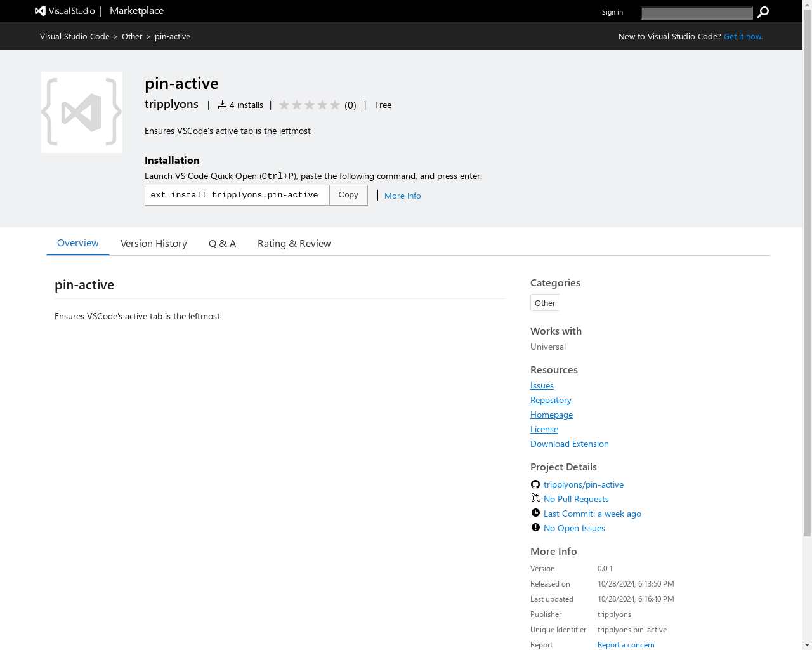Click Download Extension
Screen dimensions: 812x650
point(570,444)
